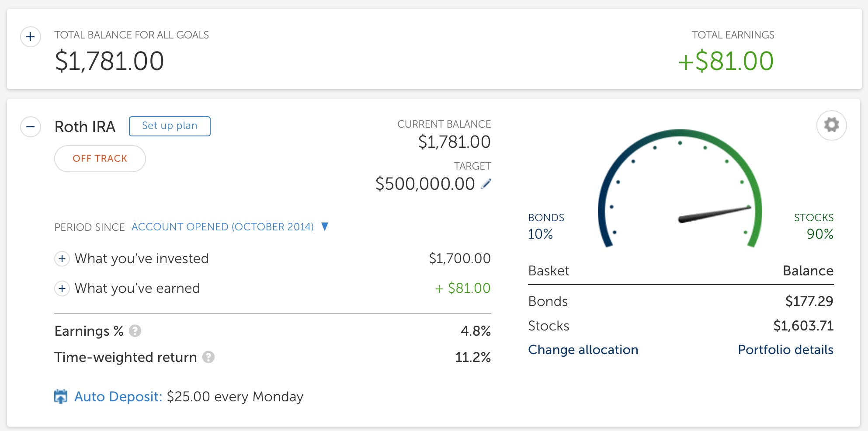This screenshot has width=868, height=431.
Task: Click the Stocks 90% allocation label
Action: 813,226
